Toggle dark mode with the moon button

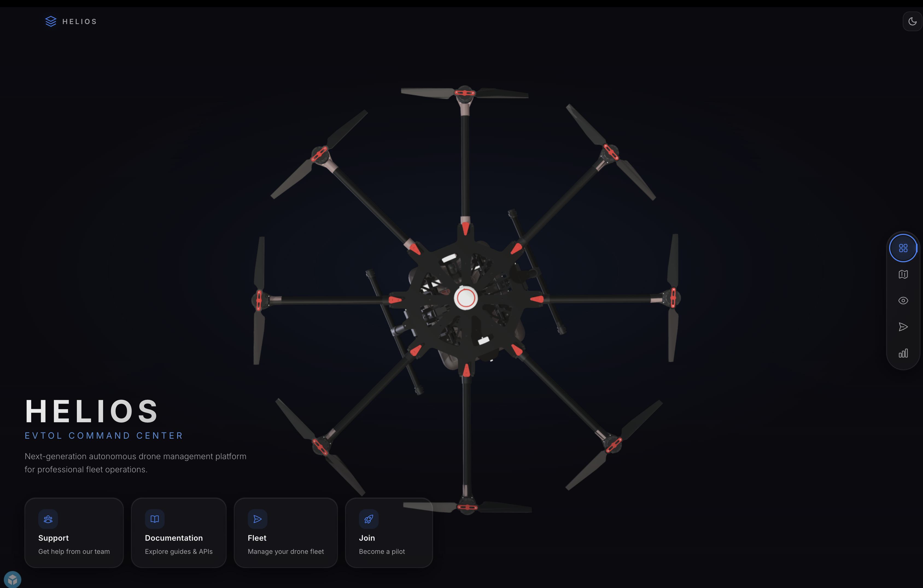(x=912, y=21)
